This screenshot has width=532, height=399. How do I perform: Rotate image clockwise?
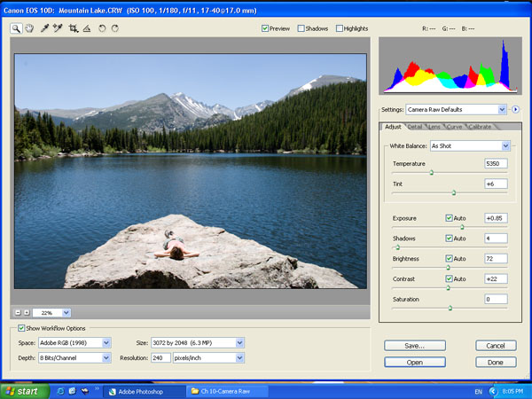pos(115,28)
